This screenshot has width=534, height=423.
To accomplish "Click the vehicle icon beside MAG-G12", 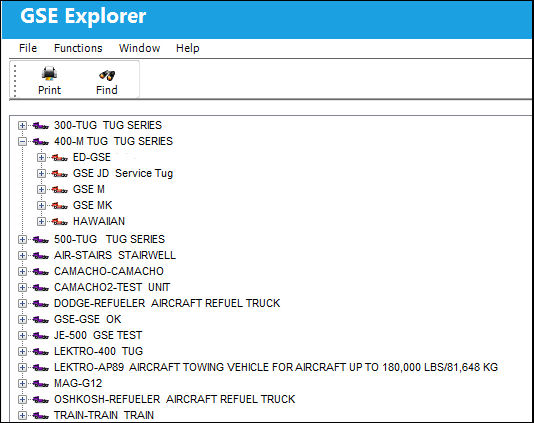I will click(41, 384).
